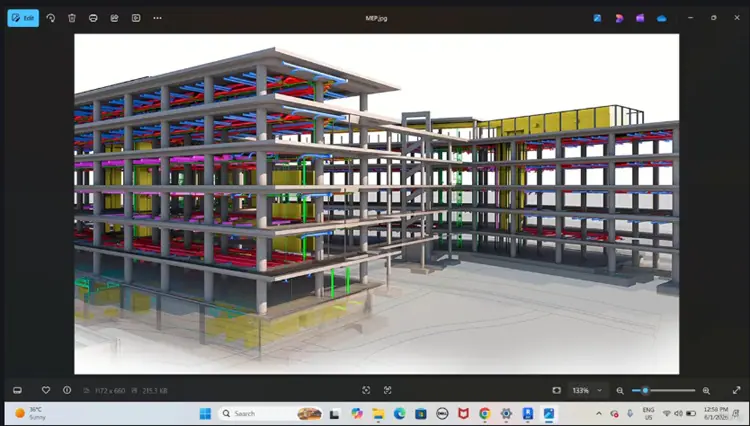Screen dimensions: 750x426
Task: Expand the hidden system tray icons chevron
Action: (599, 414)
